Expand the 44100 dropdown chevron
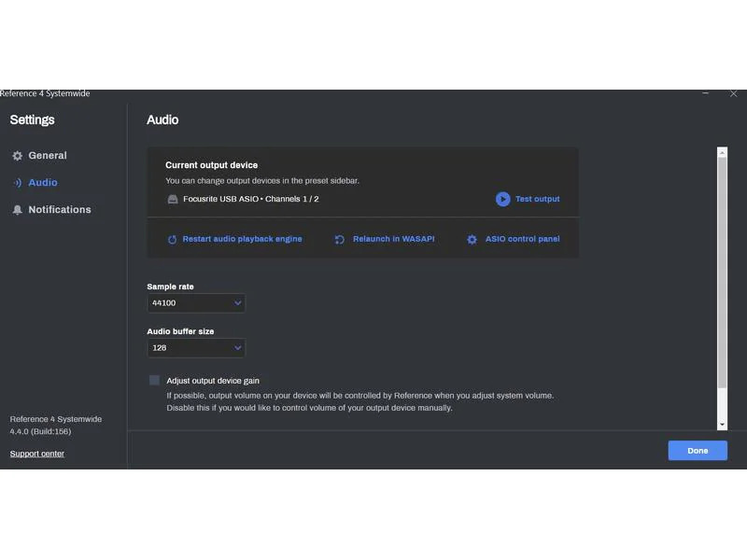 tap(237, 303)
